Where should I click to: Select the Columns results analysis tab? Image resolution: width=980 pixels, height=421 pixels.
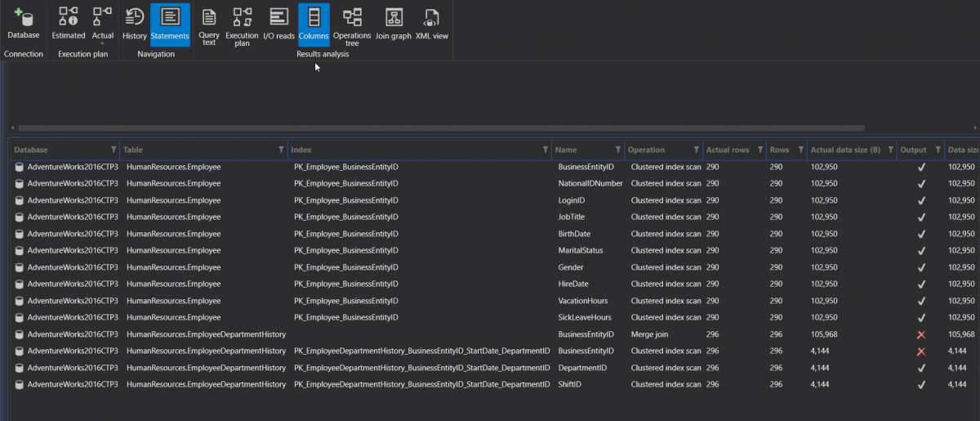click(x=314, y=23)
